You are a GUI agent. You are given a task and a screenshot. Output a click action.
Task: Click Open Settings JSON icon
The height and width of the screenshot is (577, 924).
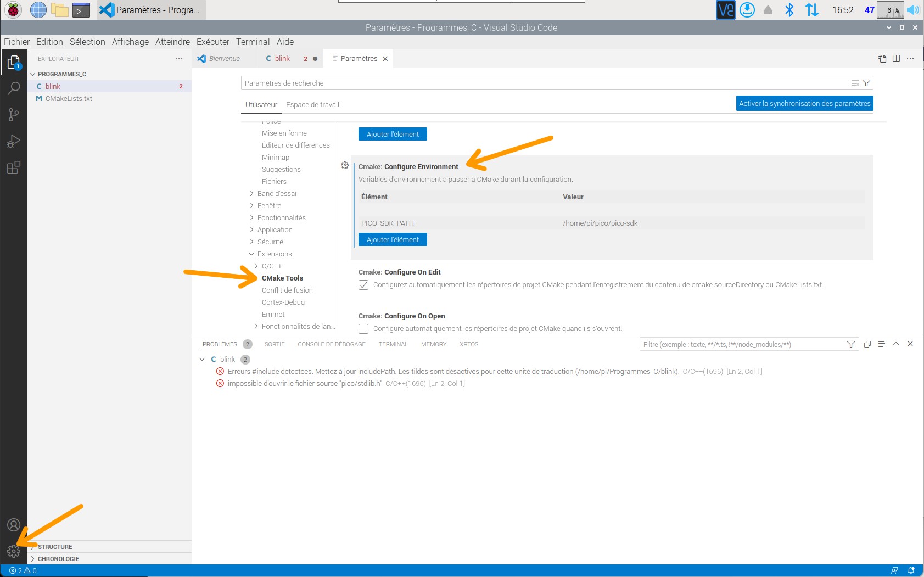click(x=882, y=59)
